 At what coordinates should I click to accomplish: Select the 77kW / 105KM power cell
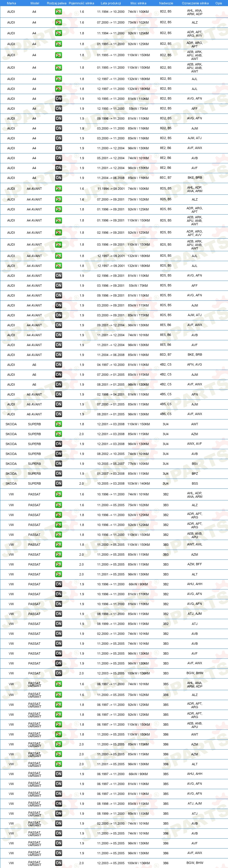[x=138, y=464]
